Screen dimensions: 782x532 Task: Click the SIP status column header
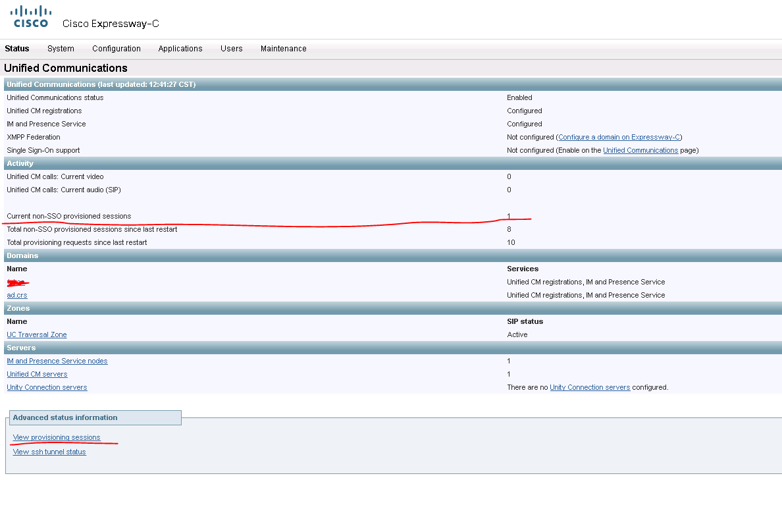(x=525, y=322)
